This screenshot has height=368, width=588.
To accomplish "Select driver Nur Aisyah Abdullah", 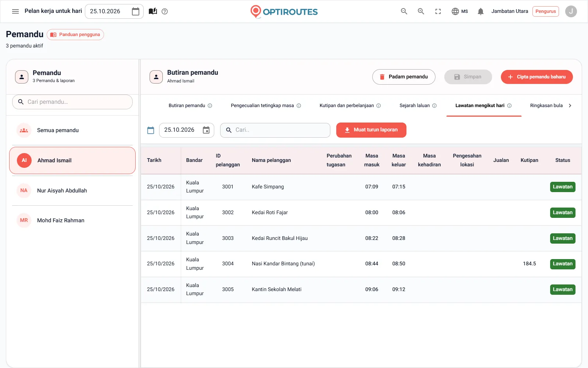I will coord(72,191).
